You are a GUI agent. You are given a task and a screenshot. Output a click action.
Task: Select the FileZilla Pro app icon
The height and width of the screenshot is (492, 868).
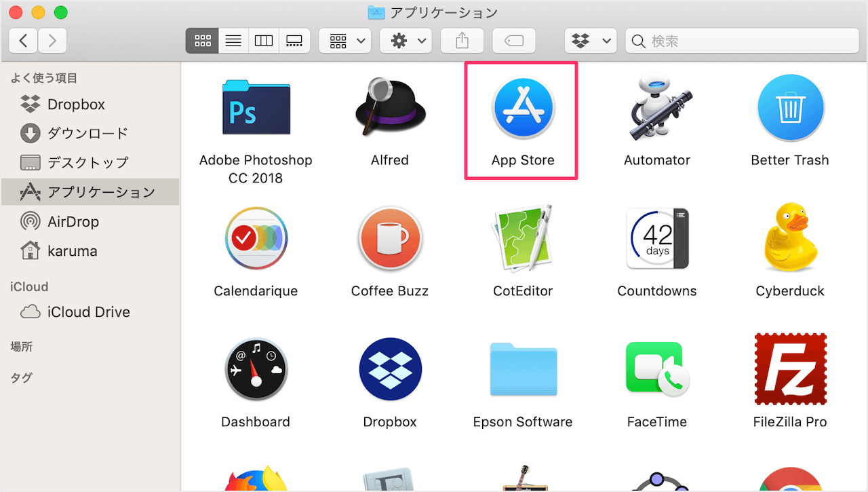point(790,368)
